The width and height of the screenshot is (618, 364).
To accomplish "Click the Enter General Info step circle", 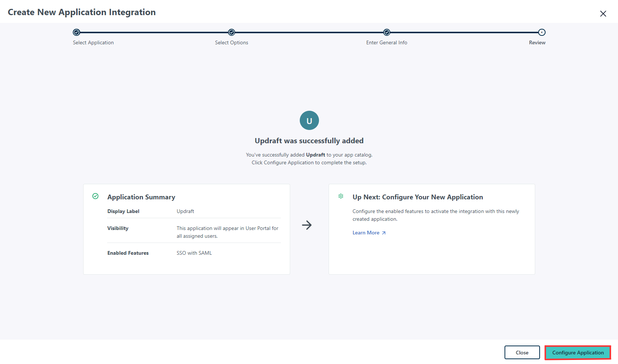I will [x=387, y=32].
